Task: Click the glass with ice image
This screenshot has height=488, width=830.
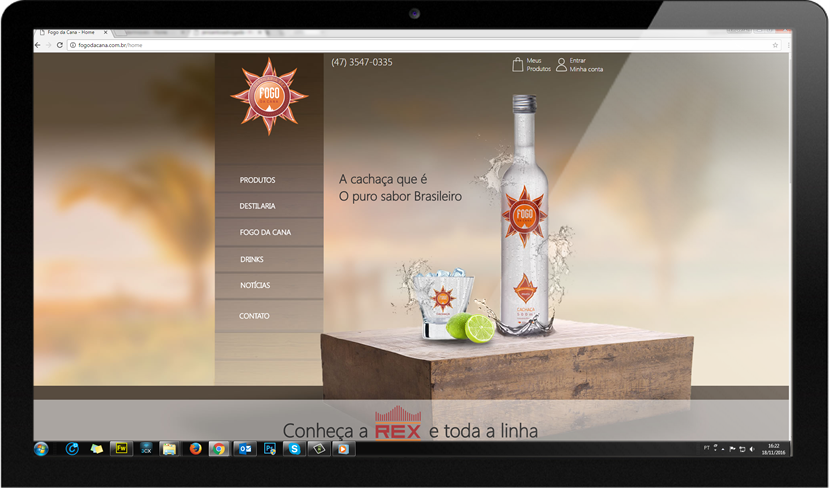Action: click(x=443, y=304)
